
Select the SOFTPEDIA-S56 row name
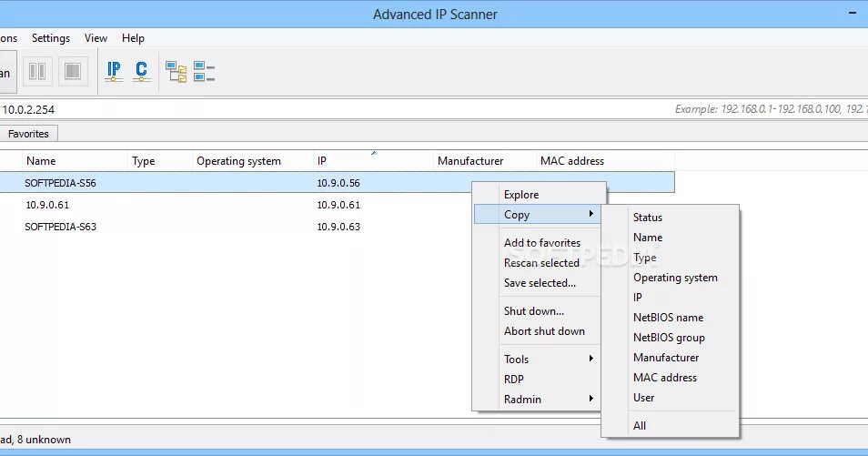(60, 183)
